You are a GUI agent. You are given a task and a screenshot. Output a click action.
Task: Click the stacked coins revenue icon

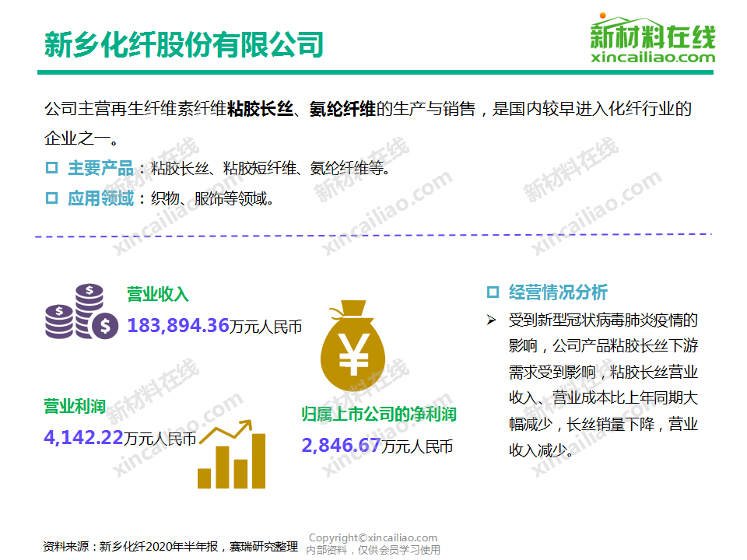(82, 311)
